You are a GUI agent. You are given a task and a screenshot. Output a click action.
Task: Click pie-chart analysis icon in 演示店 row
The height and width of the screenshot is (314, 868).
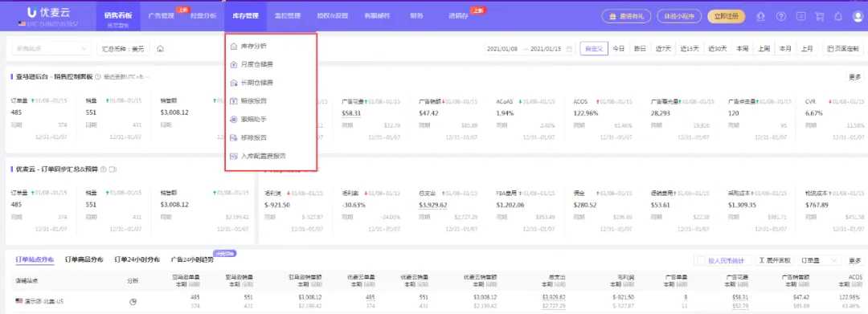(x=133, y=303)
